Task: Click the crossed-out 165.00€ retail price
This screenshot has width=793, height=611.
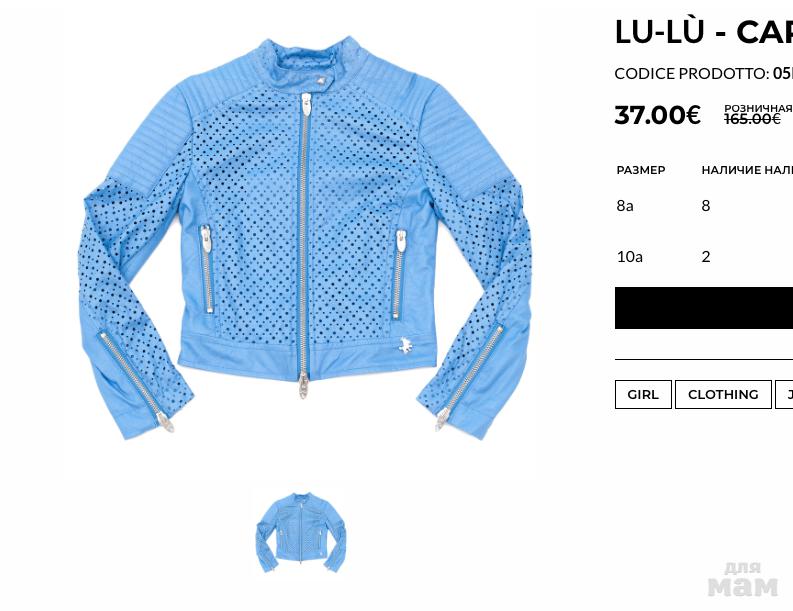Action: (752, 119)
